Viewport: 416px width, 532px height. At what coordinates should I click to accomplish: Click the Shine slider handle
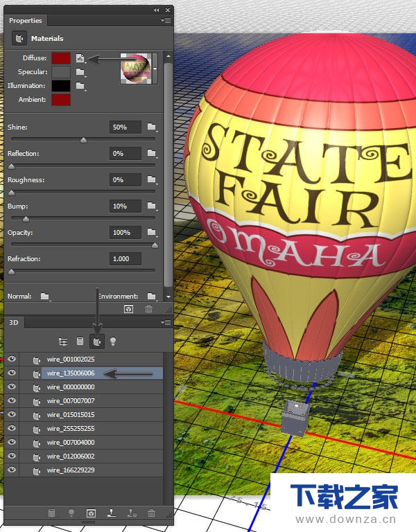click(83, 140)
